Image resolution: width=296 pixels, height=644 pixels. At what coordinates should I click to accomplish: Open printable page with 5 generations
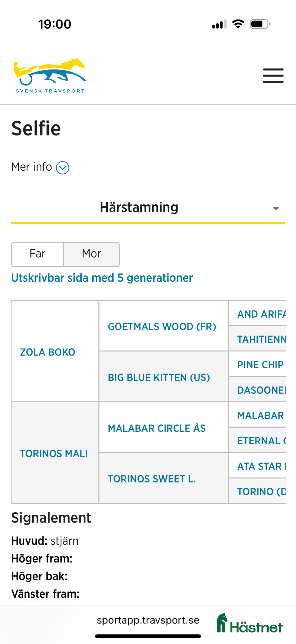coord(102,278)
